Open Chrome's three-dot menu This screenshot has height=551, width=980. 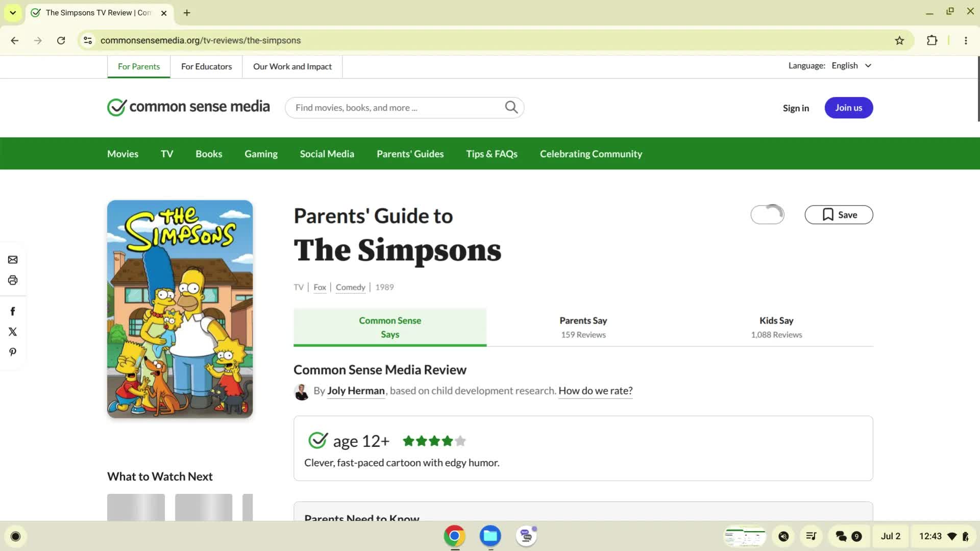coord(966,40)
